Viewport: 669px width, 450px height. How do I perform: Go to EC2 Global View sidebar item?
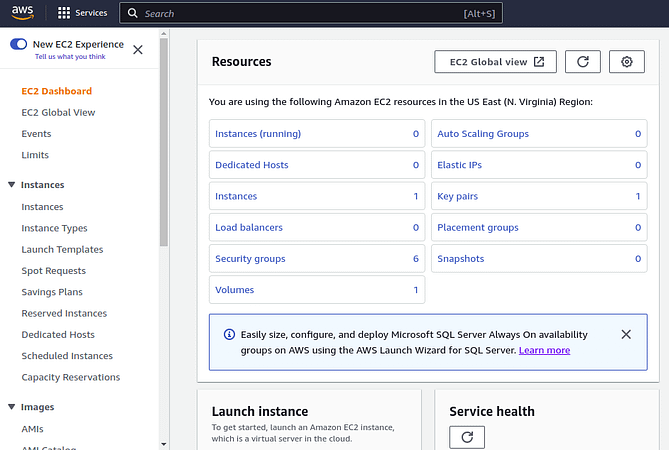[58, 113]
